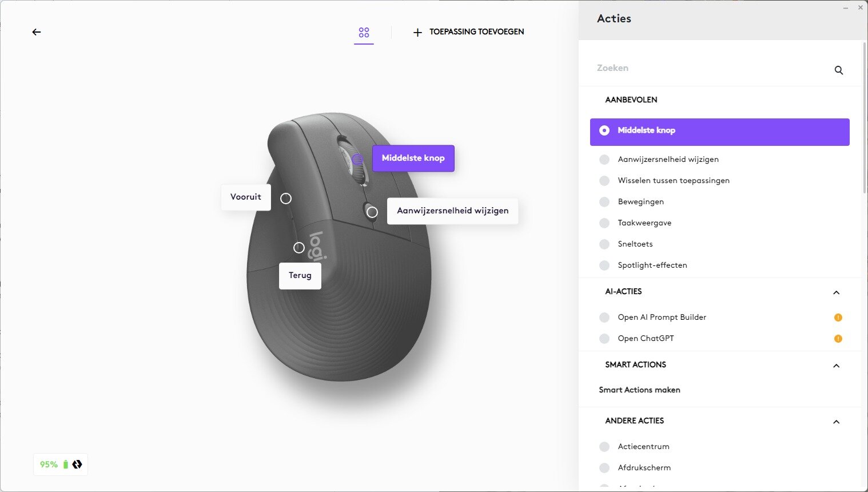Screen dimensions: 868x492
Task: Click the search magnifier icon
Action: [838, 70]
